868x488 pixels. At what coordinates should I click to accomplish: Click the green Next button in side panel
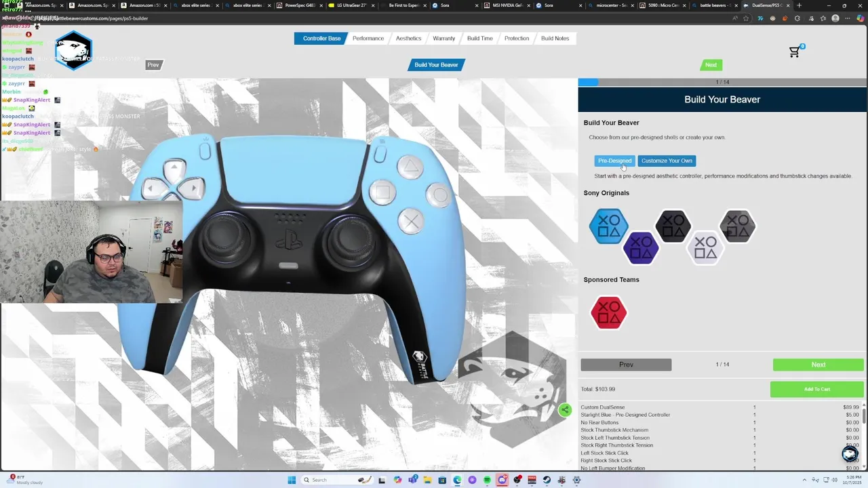click(x=818, y=365)
